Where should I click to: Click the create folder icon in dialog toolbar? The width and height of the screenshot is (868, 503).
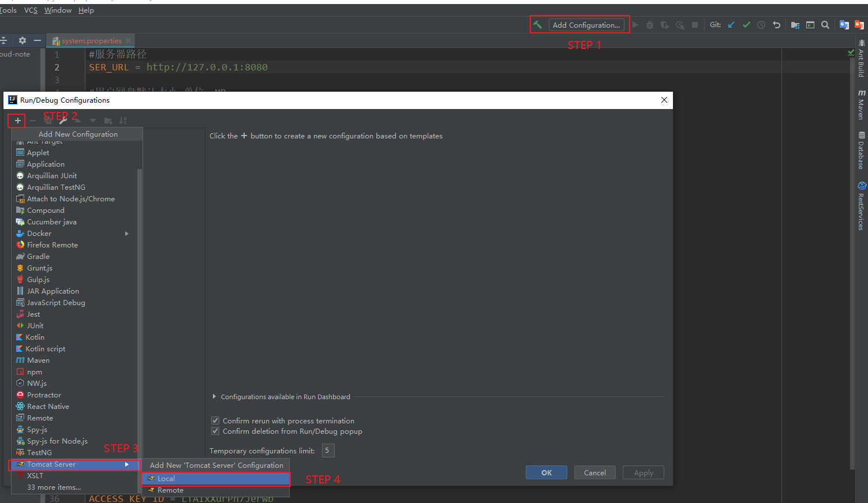(108, 121)
